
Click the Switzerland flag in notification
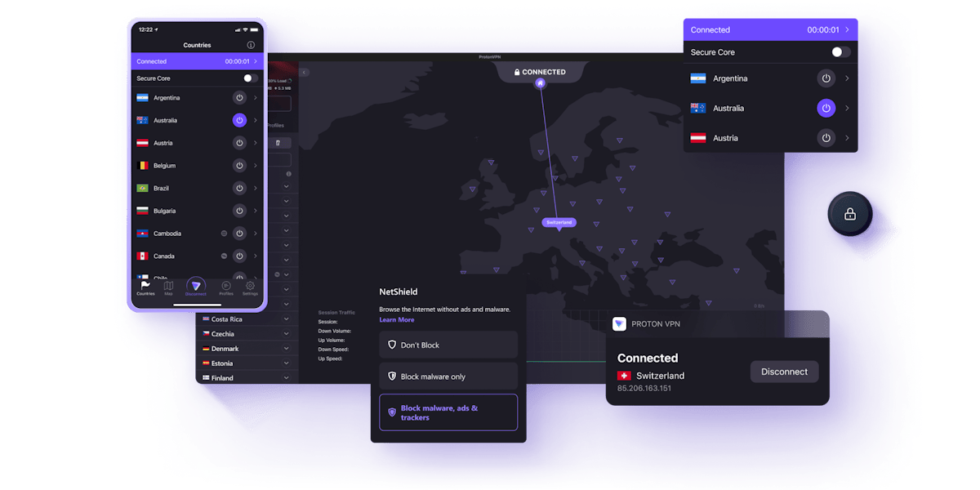click(x=624, y=376)
